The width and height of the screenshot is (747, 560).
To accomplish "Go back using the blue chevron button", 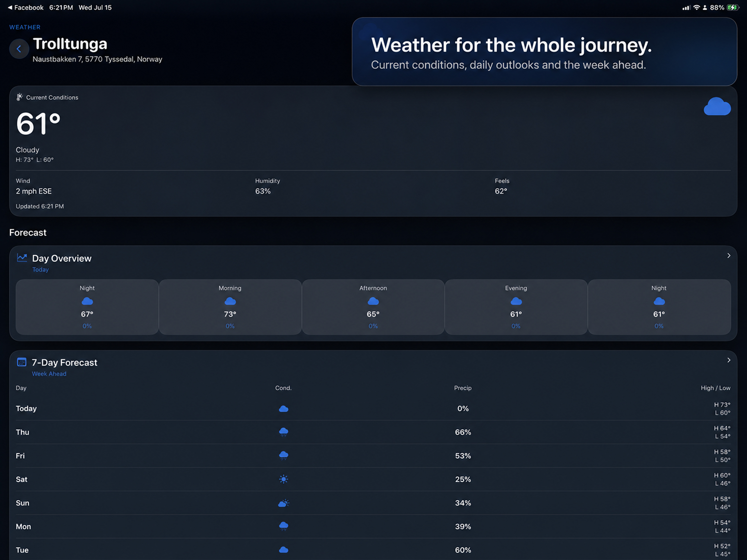I will [x=19, y=49].
